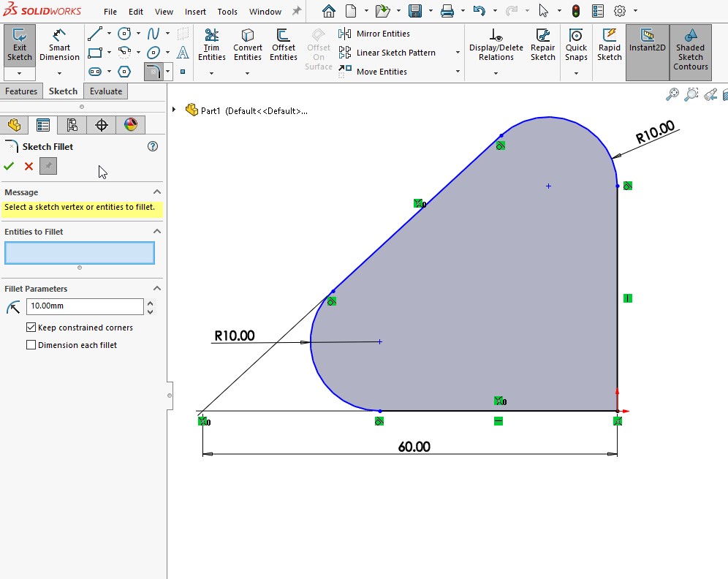Enable Dimension each fillet

[x=31, y=344]
